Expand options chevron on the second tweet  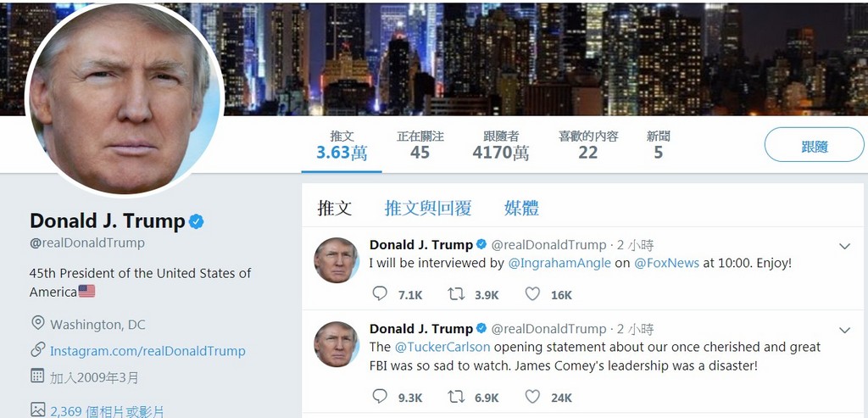pos(844,331)
